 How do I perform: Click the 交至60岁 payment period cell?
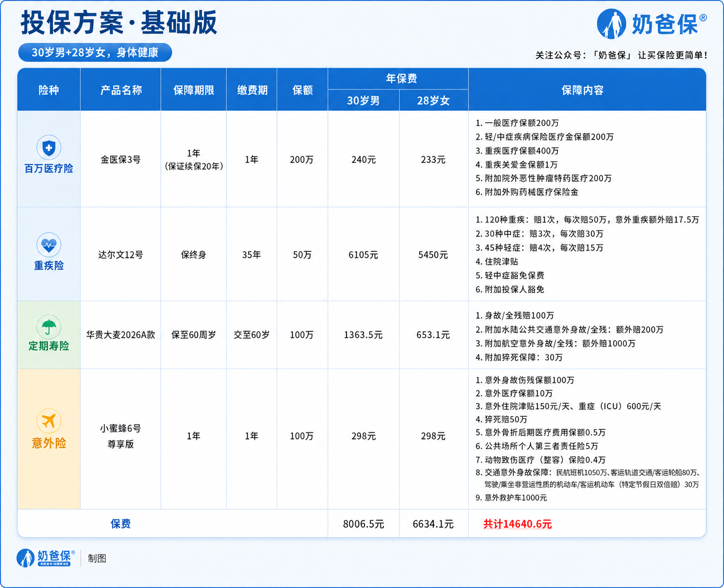[x=252, y=335]
